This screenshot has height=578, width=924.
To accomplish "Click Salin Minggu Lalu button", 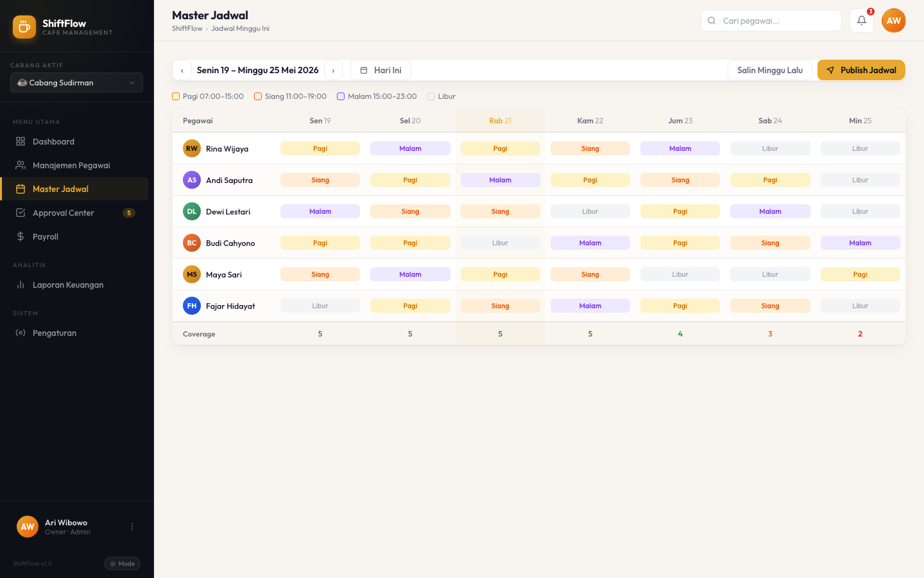I will pyautogui.click(x=770, y=70).
